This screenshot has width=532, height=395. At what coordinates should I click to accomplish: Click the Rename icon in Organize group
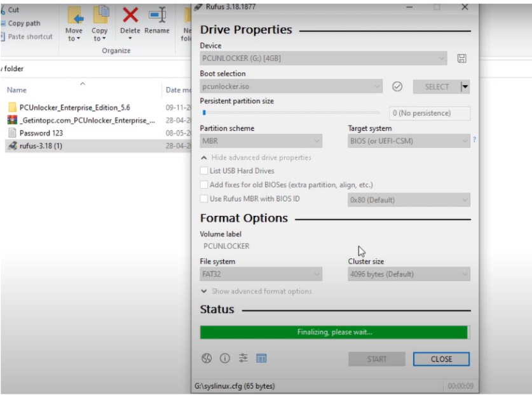[156, 17]
